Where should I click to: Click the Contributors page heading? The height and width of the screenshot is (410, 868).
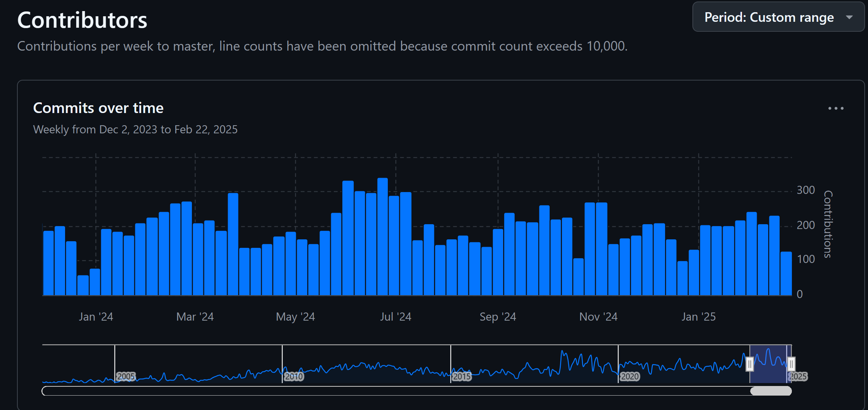pyautogui.click(x=82, y=20)
